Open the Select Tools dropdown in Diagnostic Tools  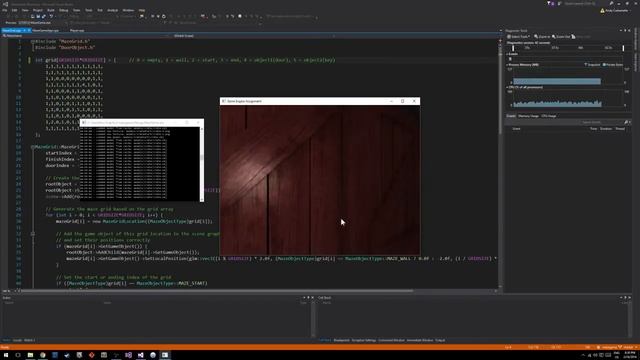[519, 37]
